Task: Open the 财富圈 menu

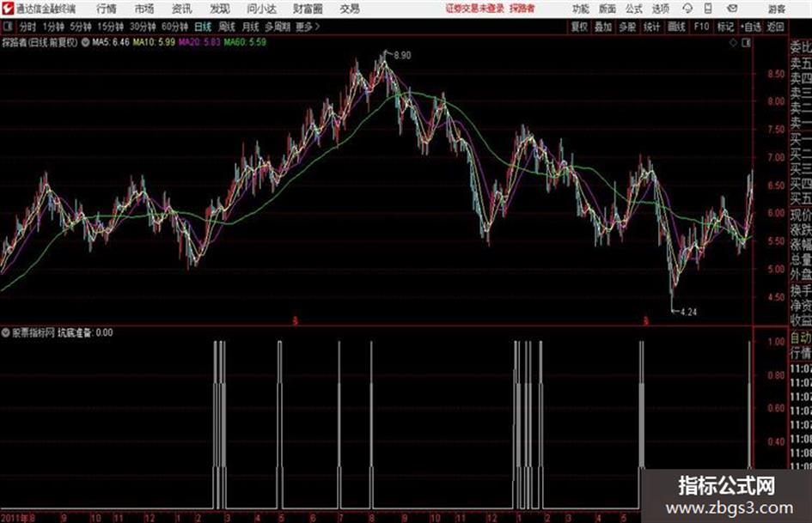Action: coord(308,9)
